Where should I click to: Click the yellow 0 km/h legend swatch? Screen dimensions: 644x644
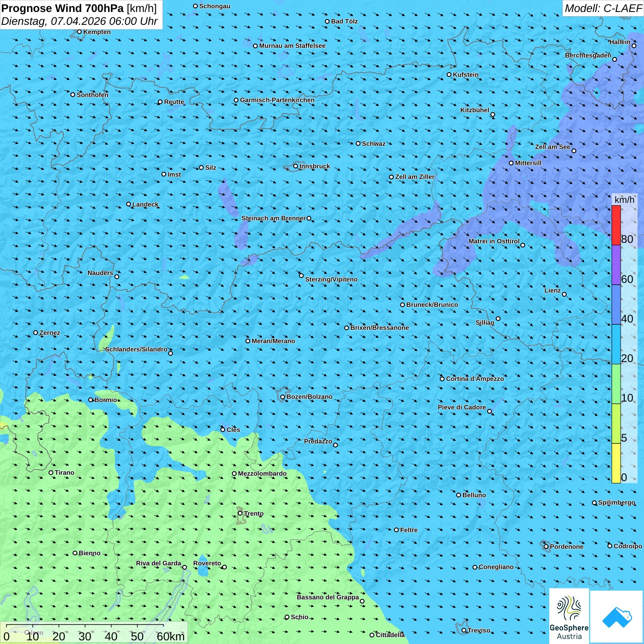tap(616, 463)
